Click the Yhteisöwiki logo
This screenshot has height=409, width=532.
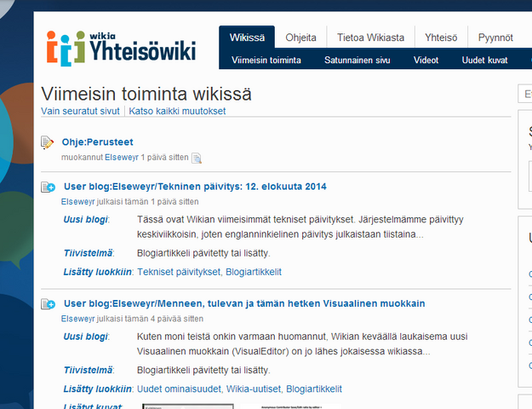click(121, 49)
